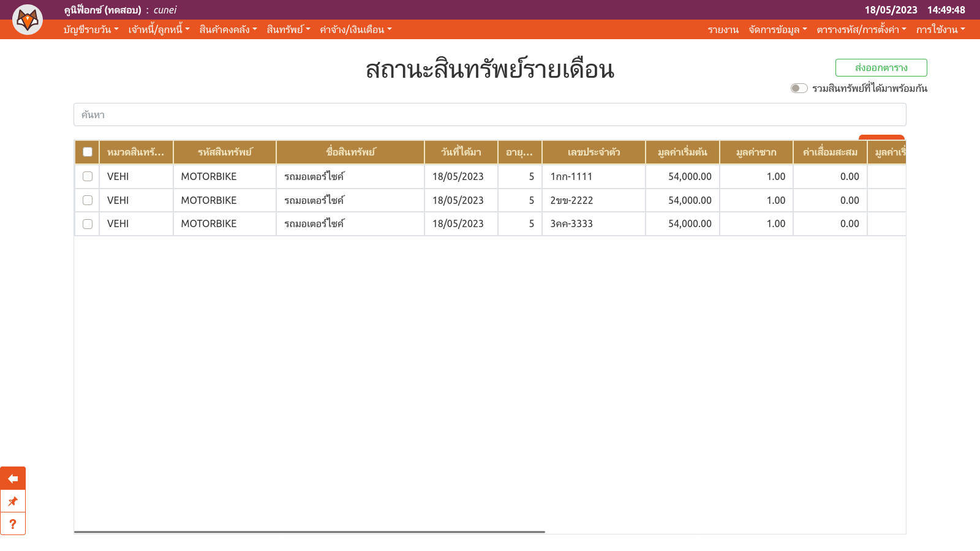Open the สินค้าคงคลัง dropdown menu
The image size is (980, 551).
click(x=228, y=29)
